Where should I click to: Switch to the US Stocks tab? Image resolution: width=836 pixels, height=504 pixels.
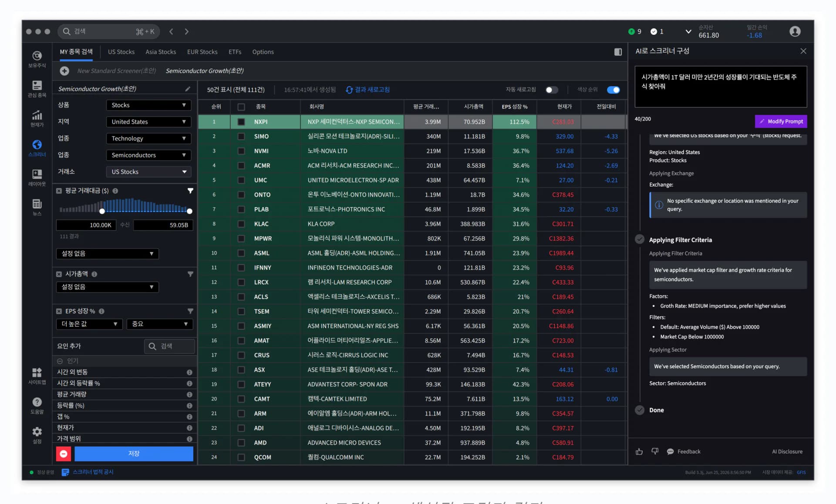coord(121,52)
